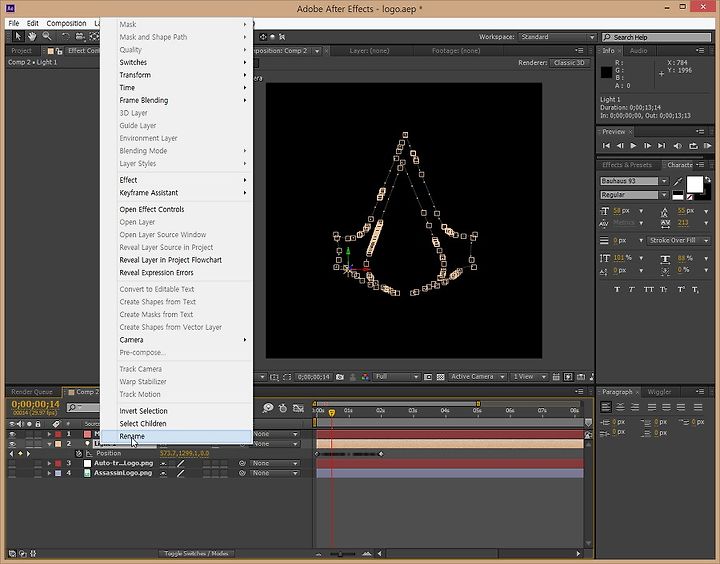Align paragraph text right

[635, 407]
